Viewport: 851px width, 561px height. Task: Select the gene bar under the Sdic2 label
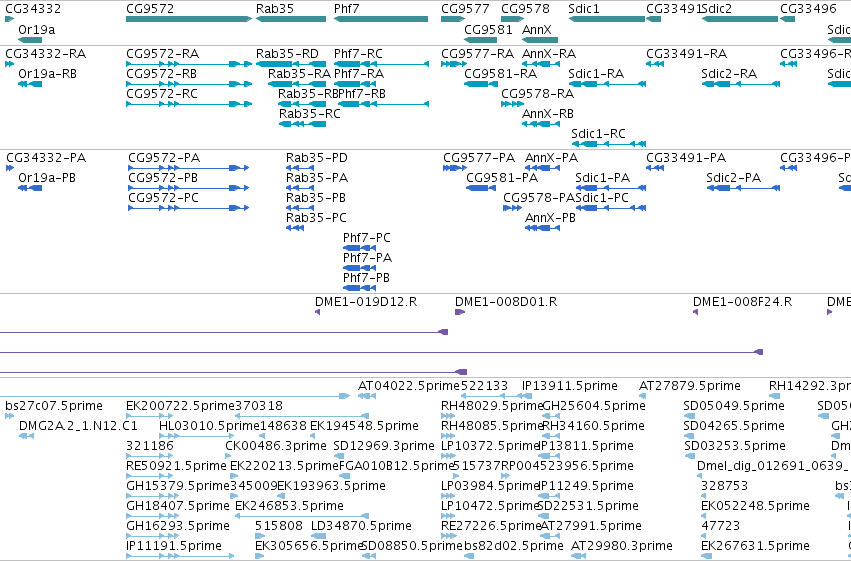pos(739,19)
